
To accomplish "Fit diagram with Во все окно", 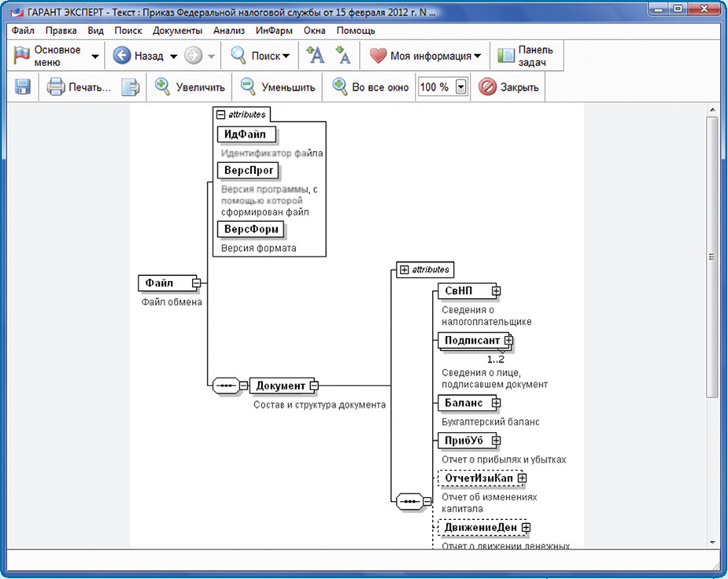I will click(x=371, y=87).
